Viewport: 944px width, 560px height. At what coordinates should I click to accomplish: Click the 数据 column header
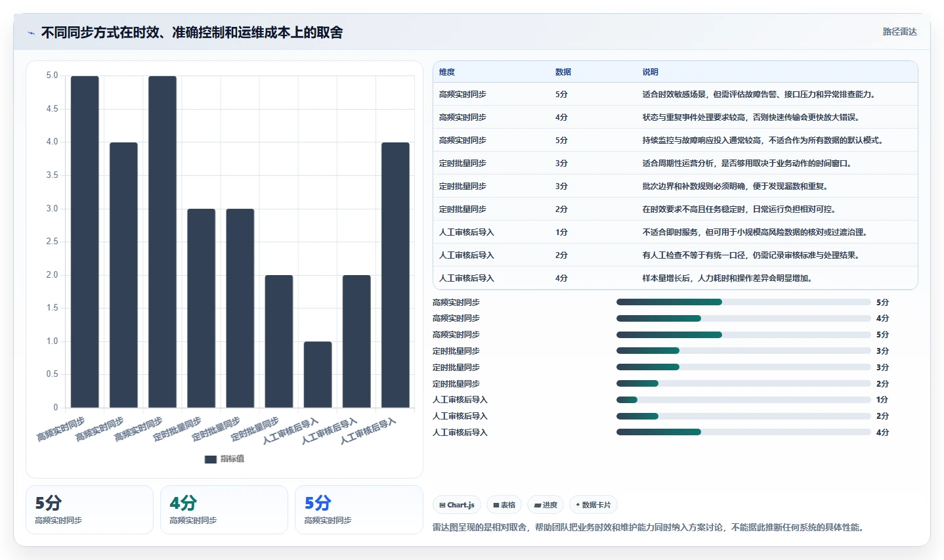tap(563, 72)
